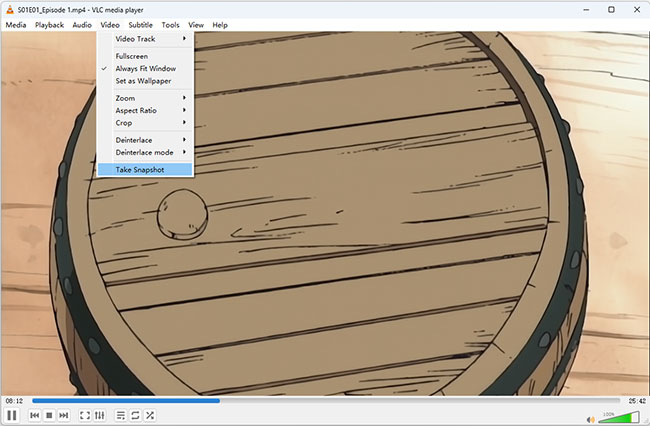Image resolution: width=650 pixels, height=426 pixels.
Task: Expand the Video Track submenu
Action: [x=145, y=39]
